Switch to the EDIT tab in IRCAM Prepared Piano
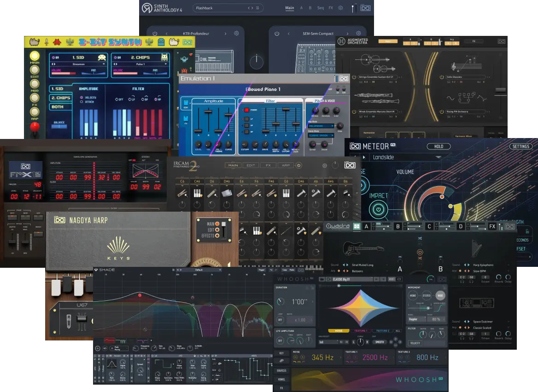 (x=251, y=165)
